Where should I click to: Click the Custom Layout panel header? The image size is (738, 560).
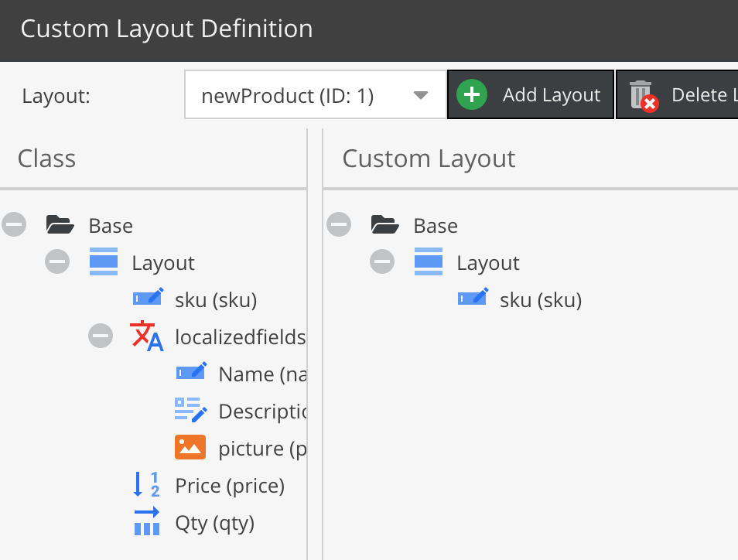pos(428,159)
